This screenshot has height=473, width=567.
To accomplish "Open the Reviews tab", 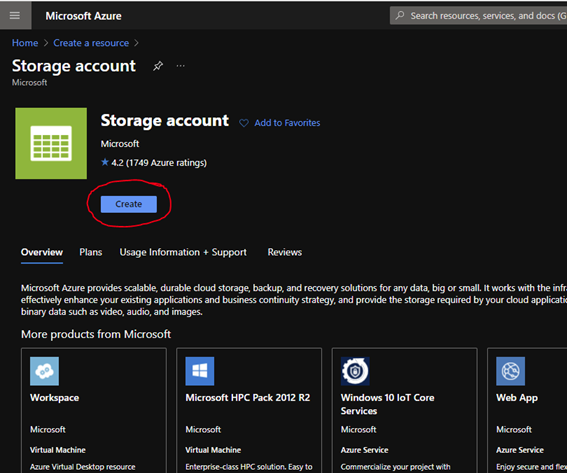I will tap(285, 252).
